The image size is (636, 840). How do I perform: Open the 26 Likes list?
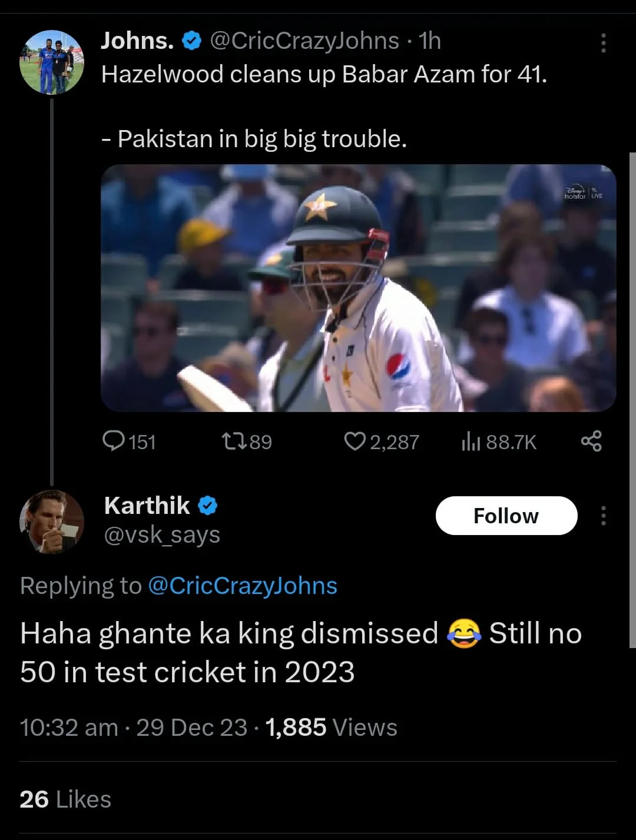tap(65, 799)
